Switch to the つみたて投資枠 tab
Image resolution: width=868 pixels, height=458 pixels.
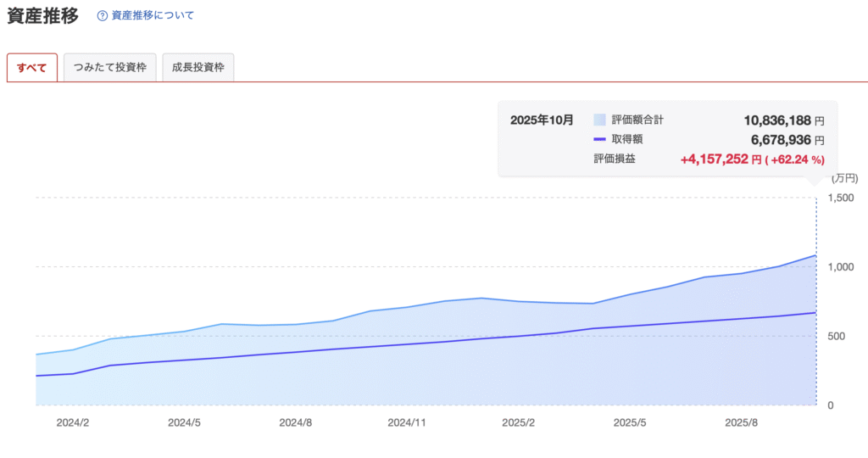point(110,68)
